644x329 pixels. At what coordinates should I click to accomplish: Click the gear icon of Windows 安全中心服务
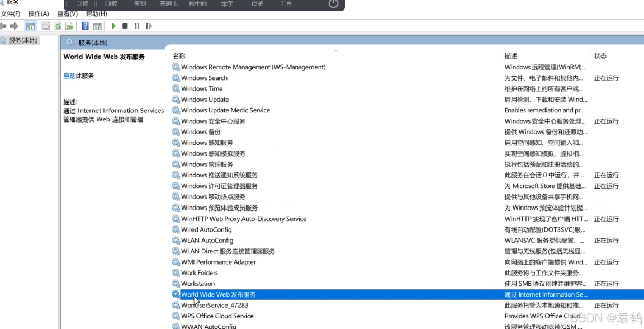[176, 120]
